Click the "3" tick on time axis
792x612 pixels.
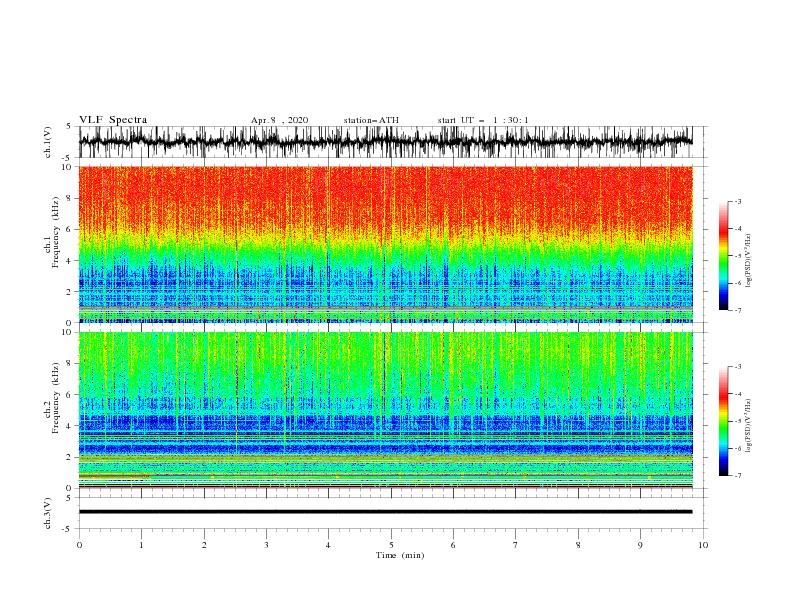(x=266, y=545)
